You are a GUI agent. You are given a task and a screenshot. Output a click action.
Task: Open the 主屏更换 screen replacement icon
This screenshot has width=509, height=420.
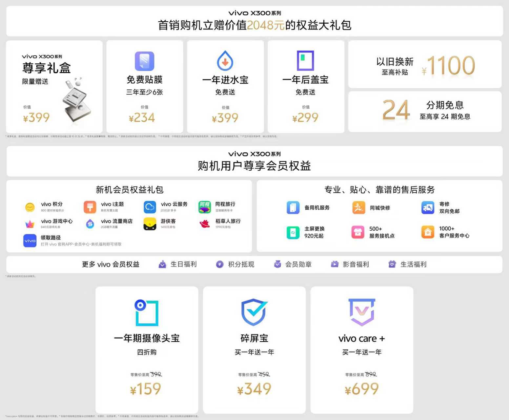(293, 232)
